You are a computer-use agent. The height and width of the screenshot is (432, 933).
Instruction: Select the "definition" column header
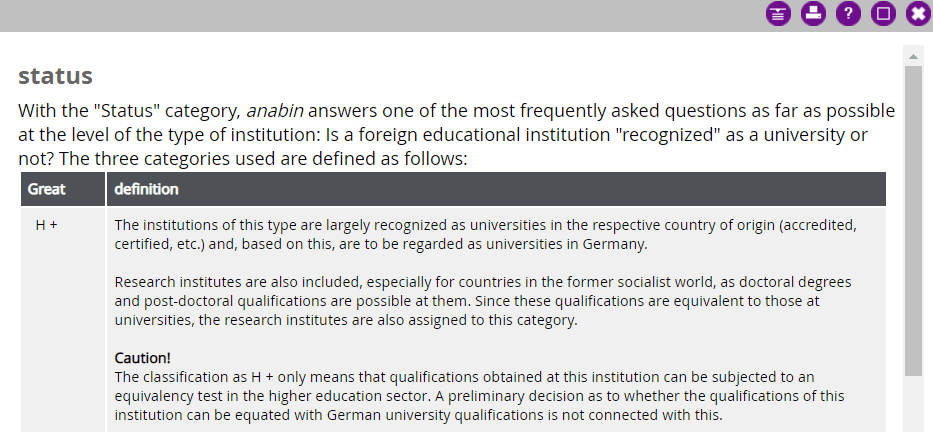146,189
